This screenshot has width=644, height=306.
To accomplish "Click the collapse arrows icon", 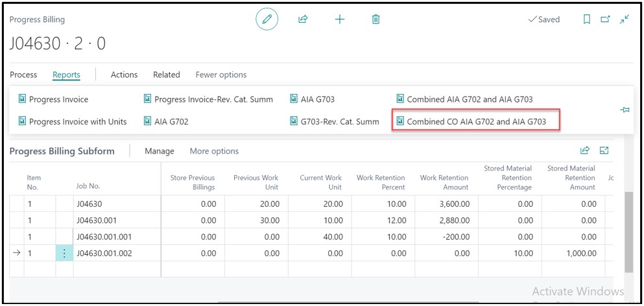I will tap(624, 19).
